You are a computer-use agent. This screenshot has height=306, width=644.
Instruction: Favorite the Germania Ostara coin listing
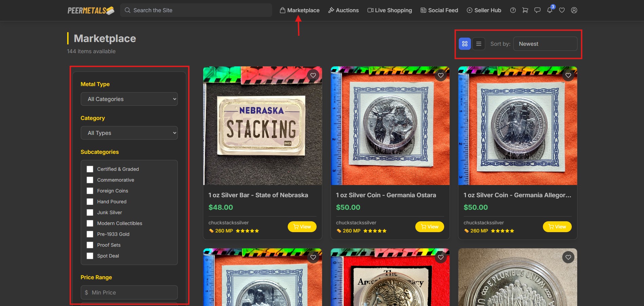pyautogui.click(x=441, y=75)
